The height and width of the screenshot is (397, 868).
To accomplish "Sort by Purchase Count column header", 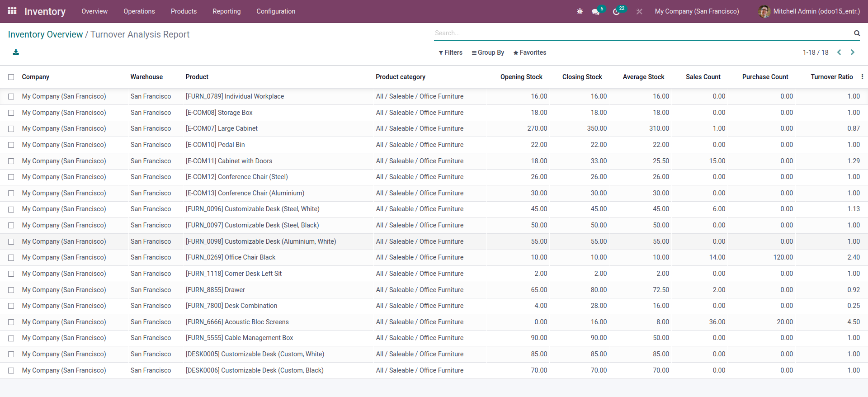I will (765, 77).
